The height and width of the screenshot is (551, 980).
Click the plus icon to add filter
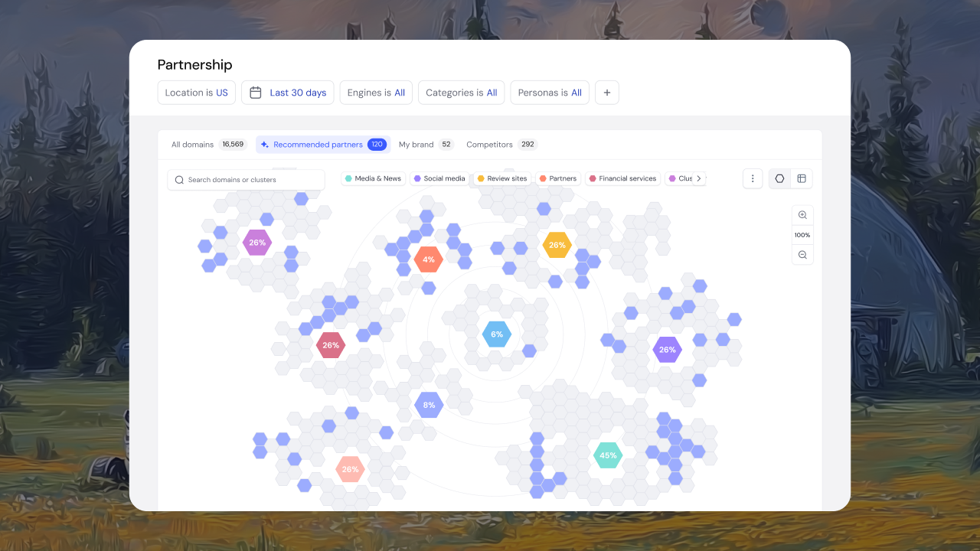tap(607, 93)
